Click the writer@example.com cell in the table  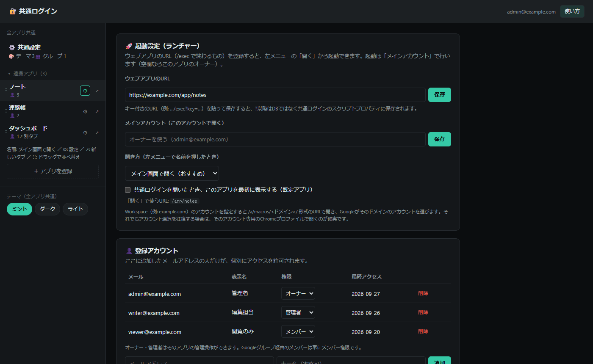[x=154, y=313]
